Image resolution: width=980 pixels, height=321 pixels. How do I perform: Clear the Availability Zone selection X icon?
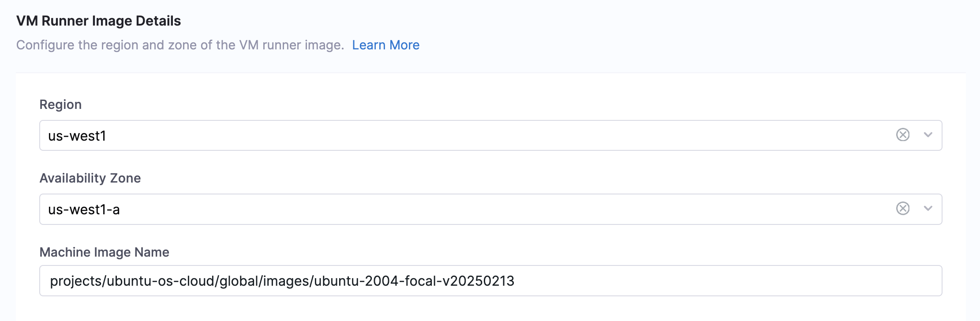(903, 209)
